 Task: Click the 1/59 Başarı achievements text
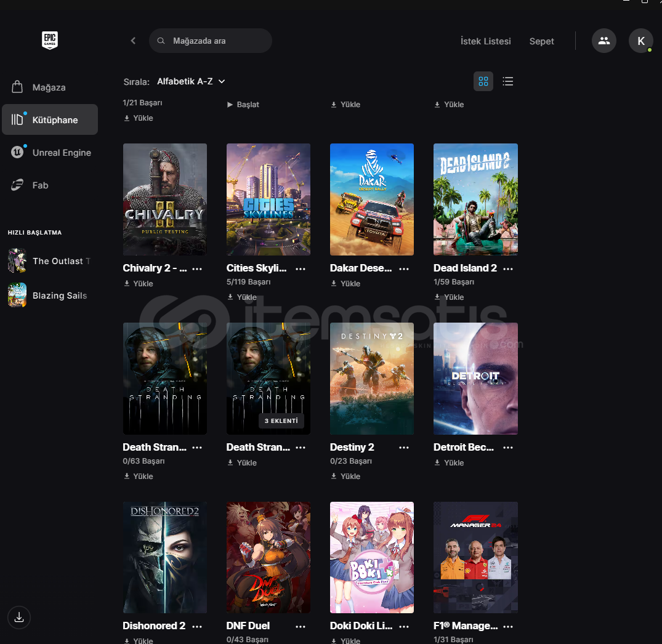coord(454,282)
